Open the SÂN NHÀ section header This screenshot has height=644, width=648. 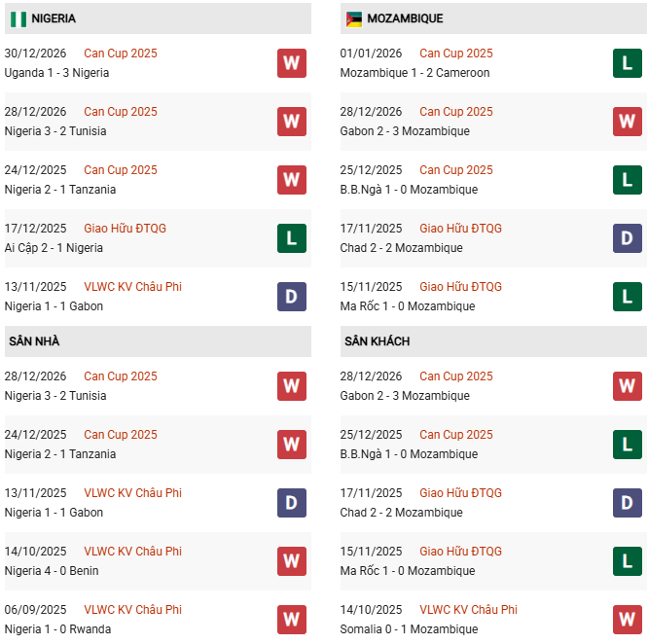[x=35, y=341]
